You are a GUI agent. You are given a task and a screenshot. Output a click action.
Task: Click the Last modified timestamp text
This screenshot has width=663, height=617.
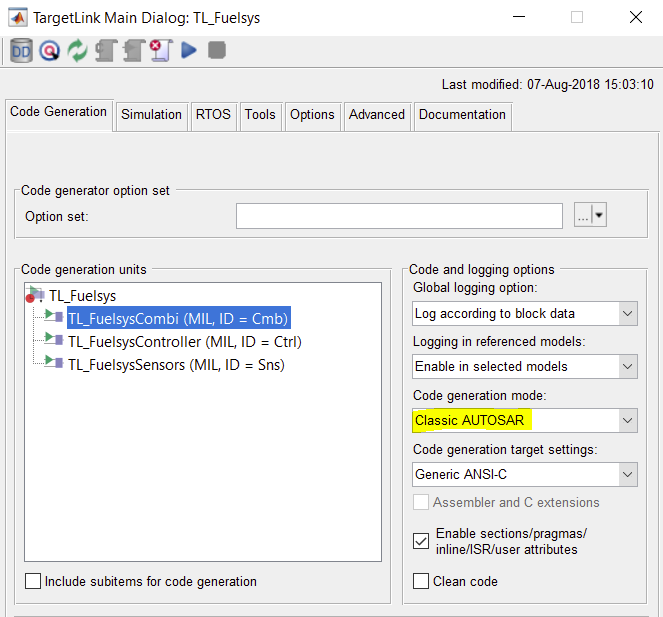tap(548, 85)
